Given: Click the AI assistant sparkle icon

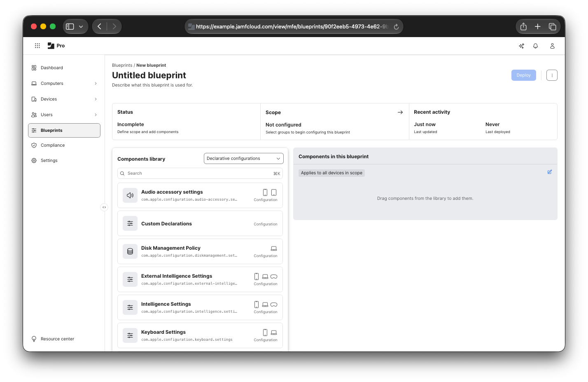Looking at the screenshot, I should point(521,46).
